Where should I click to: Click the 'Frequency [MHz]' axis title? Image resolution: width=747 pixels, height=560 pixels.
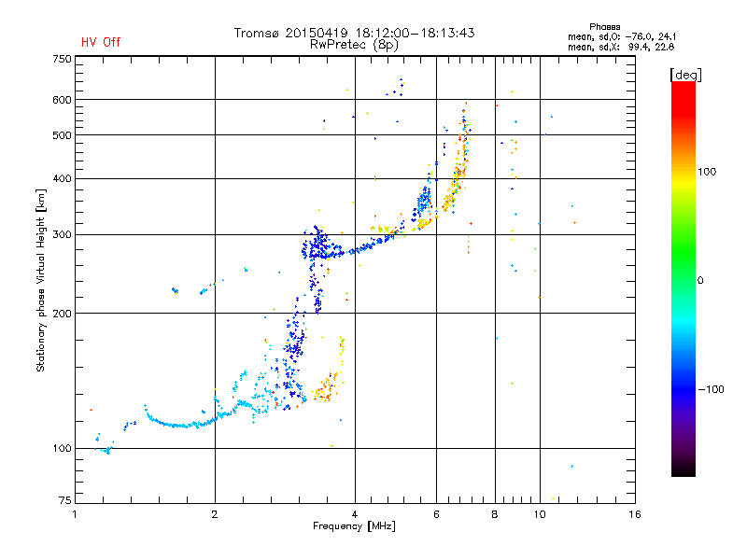[354, 526]
